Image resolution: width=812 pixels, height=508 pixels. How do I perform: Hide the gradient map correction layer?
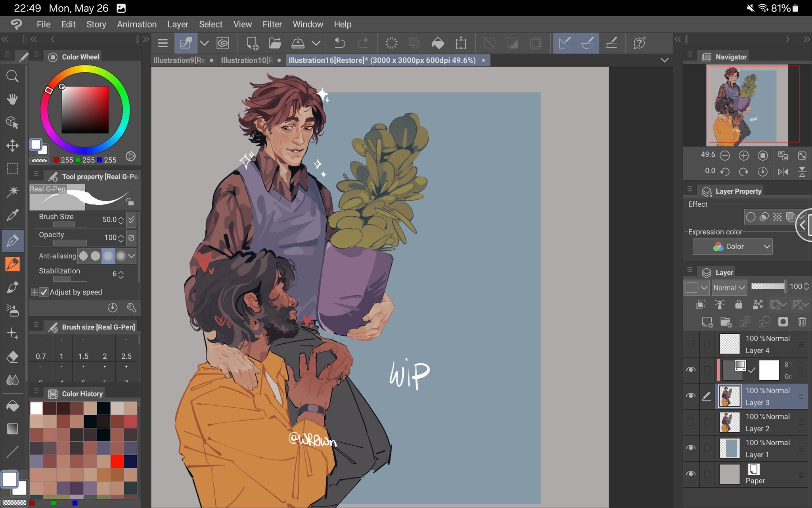click(x=691, y=370)
